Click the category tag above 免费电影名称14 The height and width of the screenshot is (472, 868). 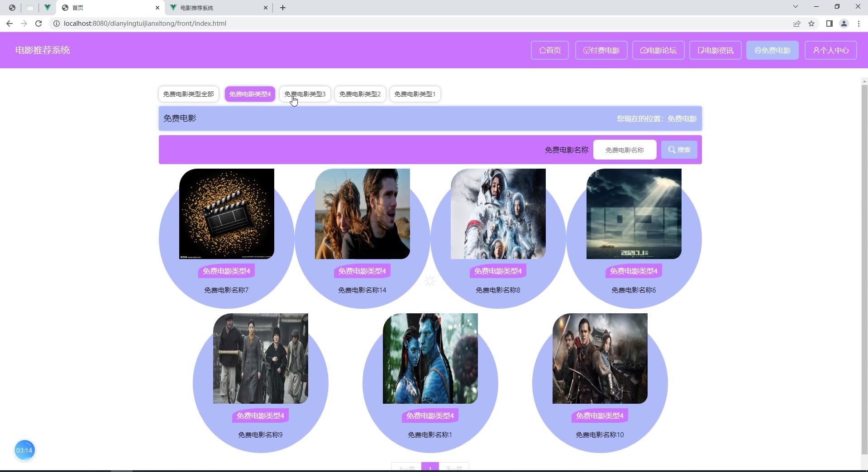362,271
